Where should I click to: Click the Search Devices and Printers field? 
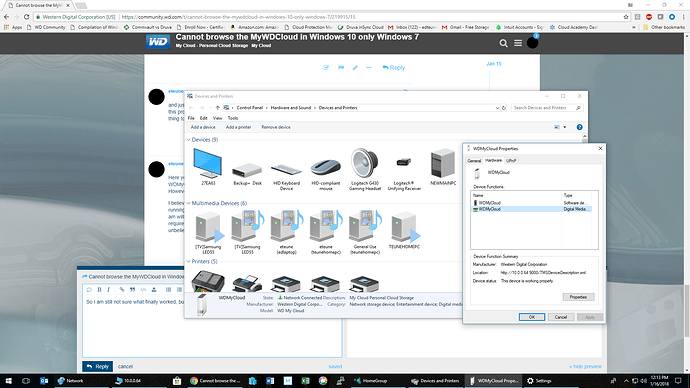click(543, 108)
